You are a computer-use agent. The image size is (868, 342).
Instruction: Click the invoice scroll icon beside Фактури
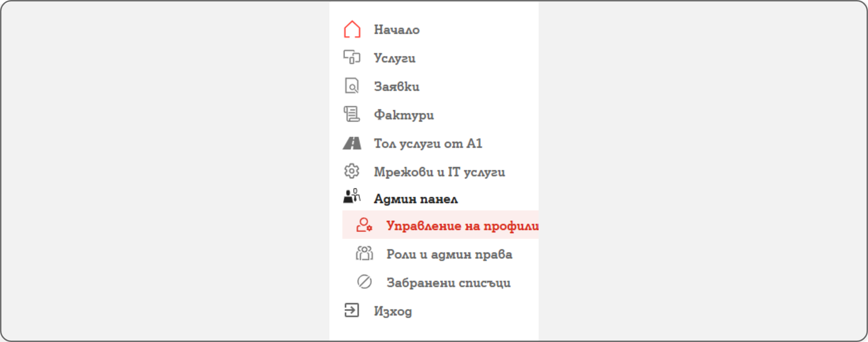click(x=352, y=114)
